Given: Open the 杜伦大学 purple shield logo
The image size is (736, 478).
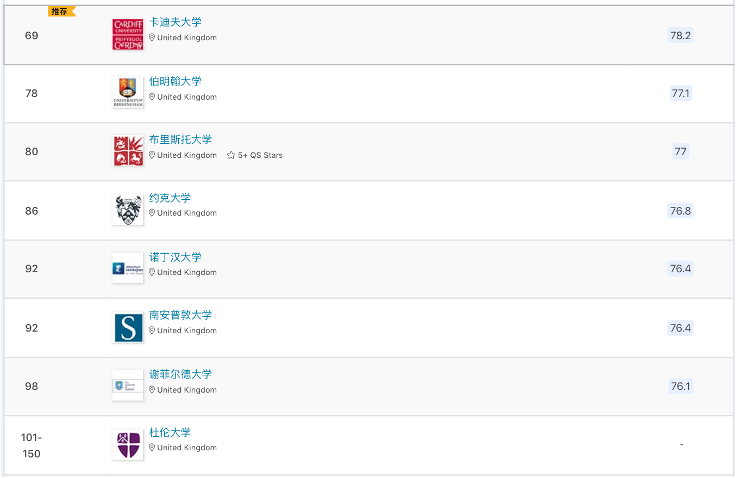Looking at the screenshot, I should (x=128, y=444).
